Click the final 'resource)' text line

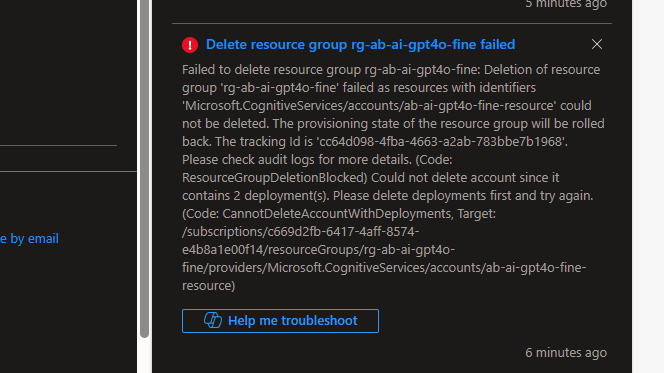pyautogui.click(x=208, y=286)
